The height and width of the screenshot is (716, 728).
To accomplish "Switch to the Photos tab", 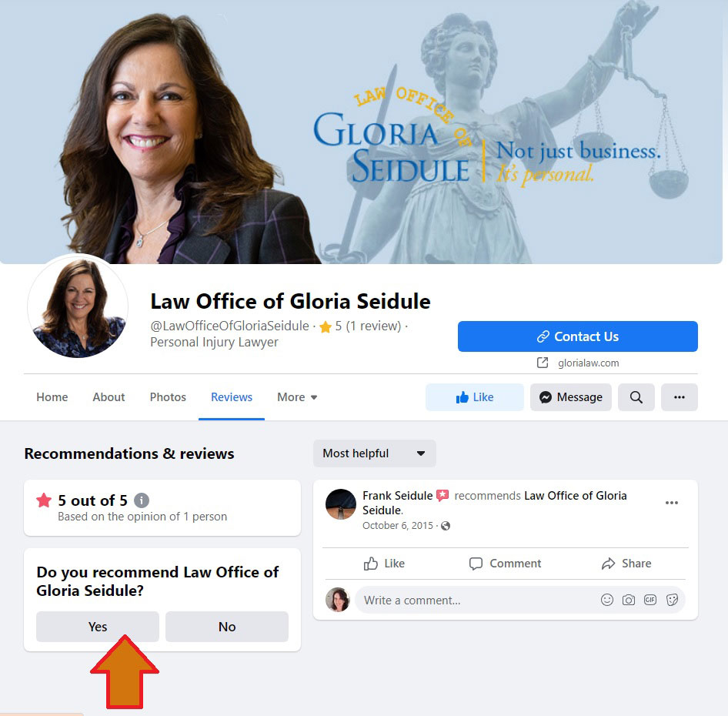I will tap(168, 397).
